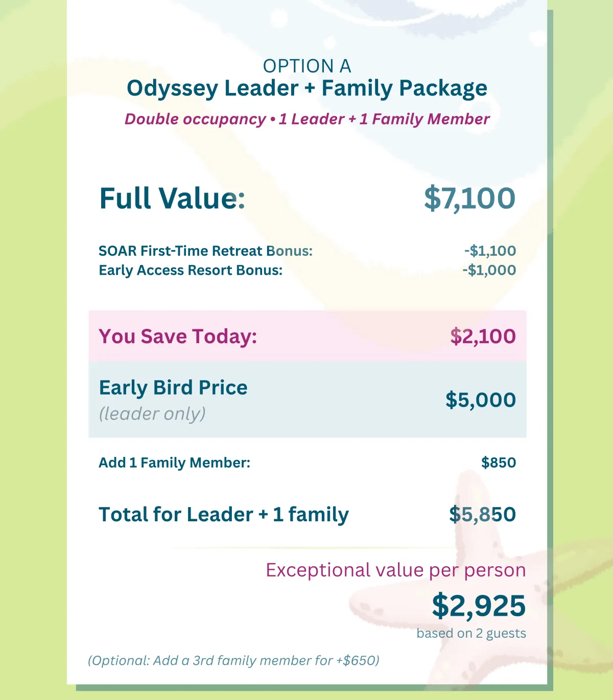Select the $7,100 full value amount
This screenshot has height=700, width=613.
[x=469, y=198]
